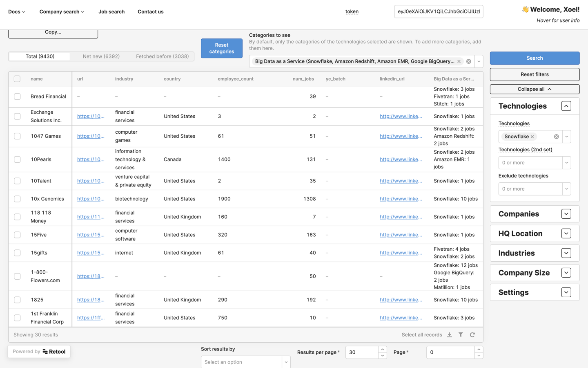
Task: Click the 'Hover for user info' text
Action: pos(558,20)
